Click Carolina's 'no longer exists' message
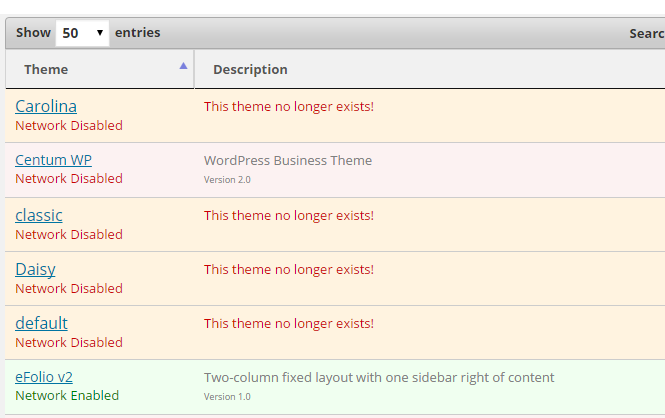 pos(289,106)
